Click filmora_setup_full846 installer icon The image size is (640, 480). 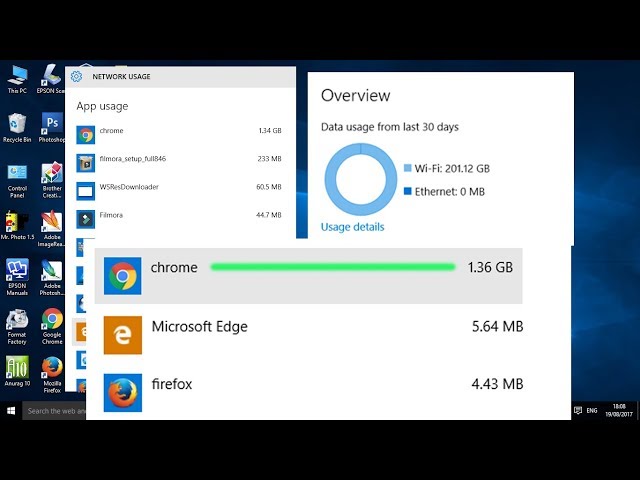click(85, 163)
